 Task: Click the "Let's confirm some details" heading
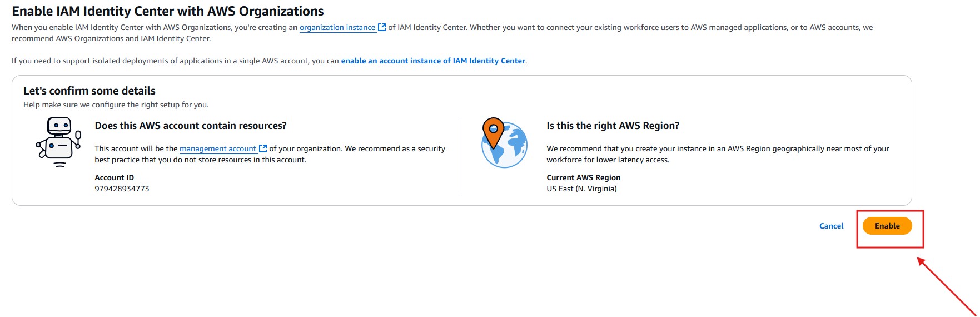click(x=89, y=91)
